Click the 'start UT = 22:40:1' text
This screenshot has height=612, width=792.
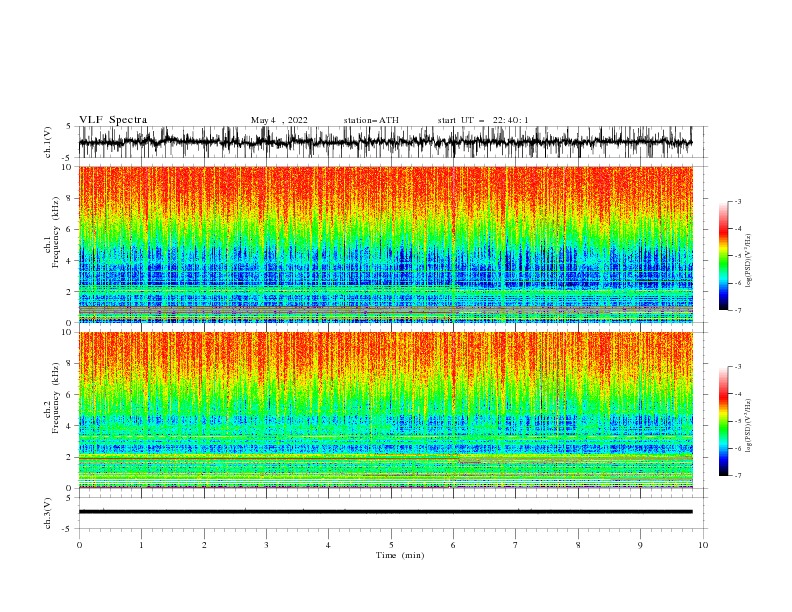coord(483,120)
